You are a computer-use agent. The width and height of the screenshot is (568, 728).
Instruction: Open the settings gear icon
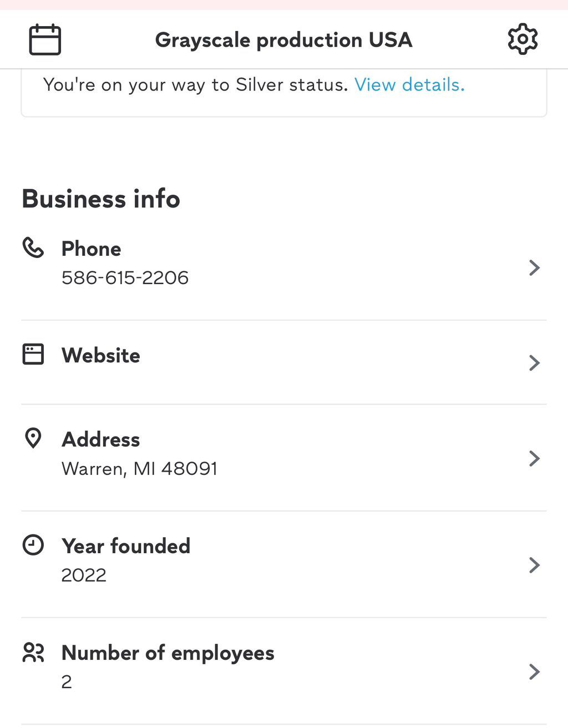pyautogui.click(x=523, y=39)
